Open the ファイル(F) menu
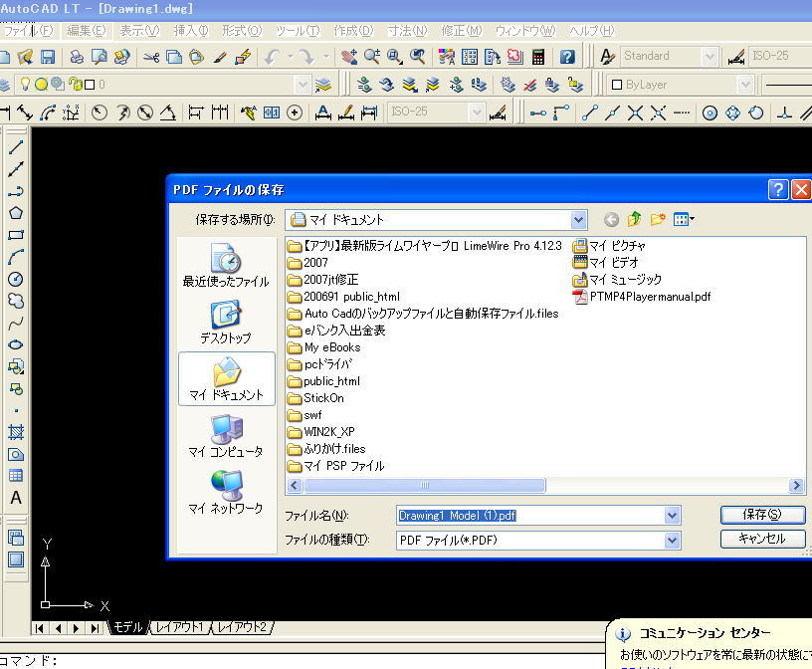The image size is (812, 669). 28,31
